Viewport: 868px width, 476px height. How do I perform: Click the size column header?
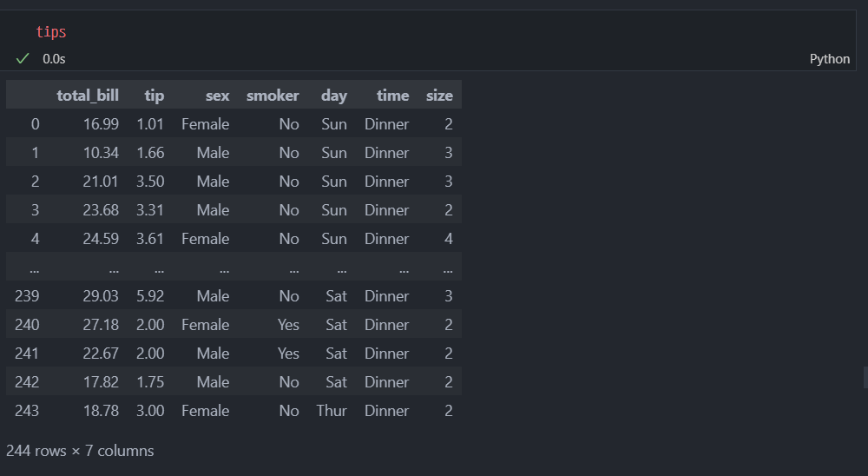[x=439, y=96]
